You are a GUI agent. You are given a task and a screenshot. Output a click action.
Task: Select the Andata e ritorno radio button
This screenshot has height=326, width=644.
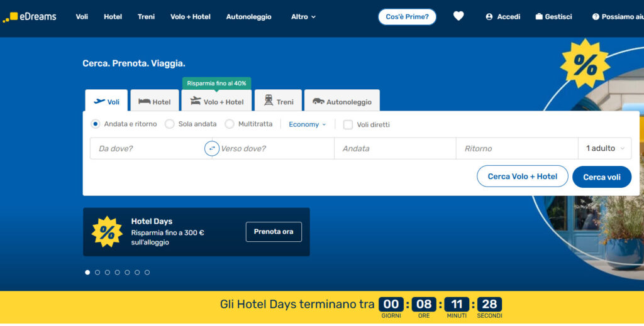[x=96, y=124]
